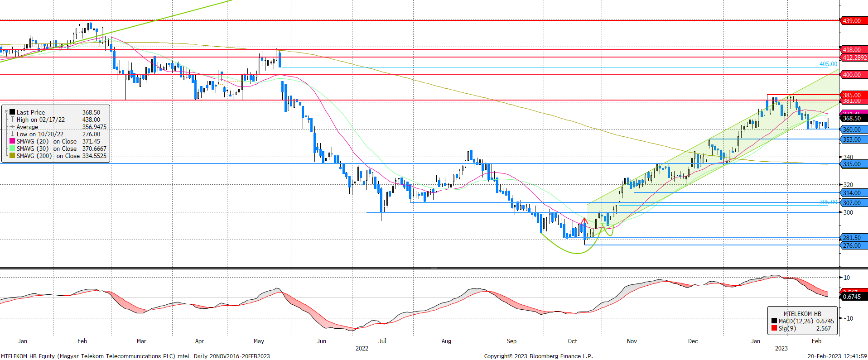The width and height of the screenshot is (868, 360).
Task: Click the Apr month label on time axis
Action: point(199,341)
